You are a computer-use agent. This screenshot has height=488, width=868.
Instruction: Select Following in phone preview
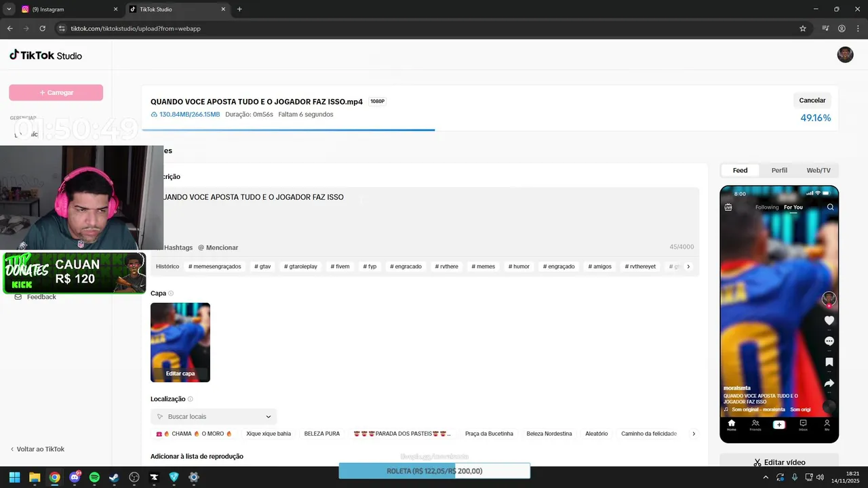767,207
